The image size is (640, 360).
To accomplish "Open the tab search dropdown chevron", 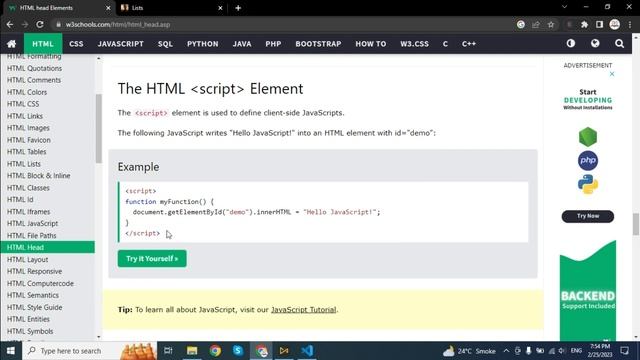I will point(564,7).
